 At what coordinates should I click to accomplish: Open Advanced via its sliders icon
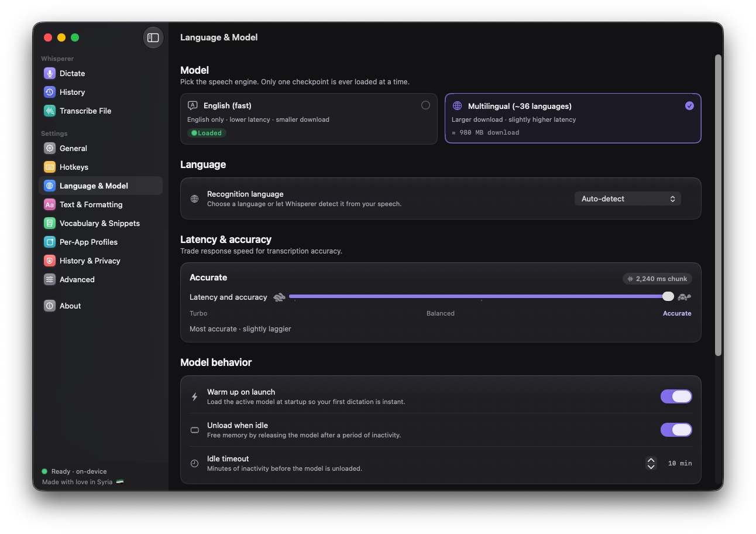tap(50, 279)
